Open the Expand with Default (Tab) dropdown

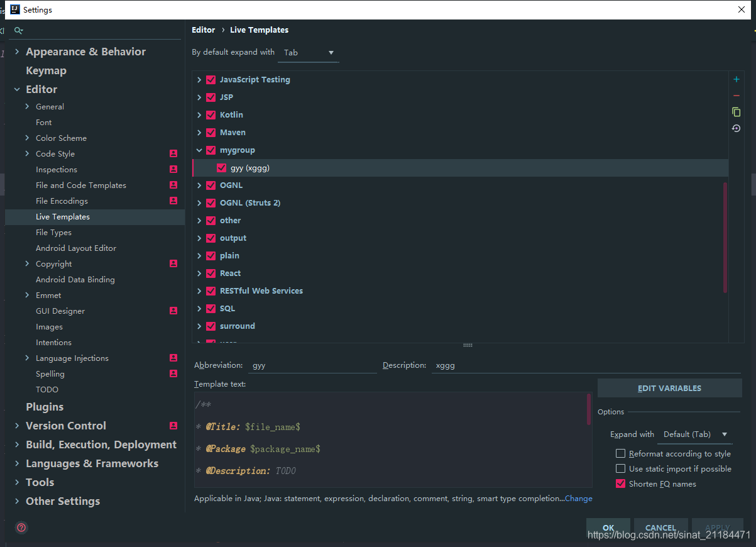pos(695,434)
